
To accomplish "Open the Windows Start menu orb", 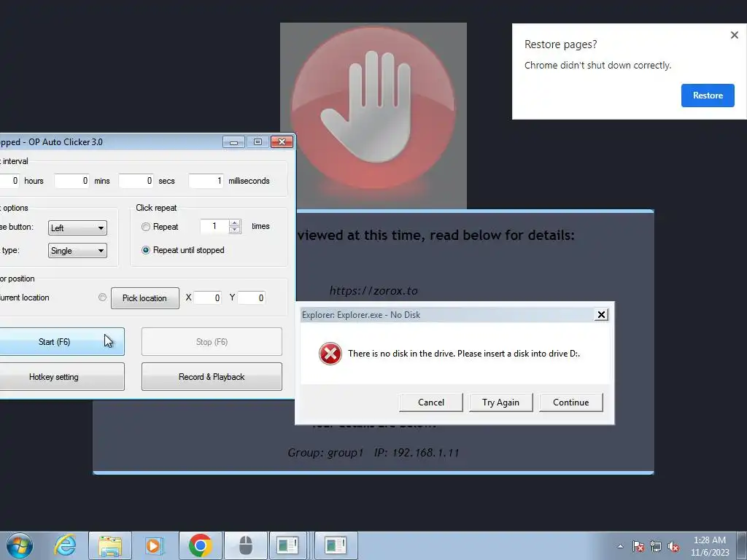I will [20, 545].
